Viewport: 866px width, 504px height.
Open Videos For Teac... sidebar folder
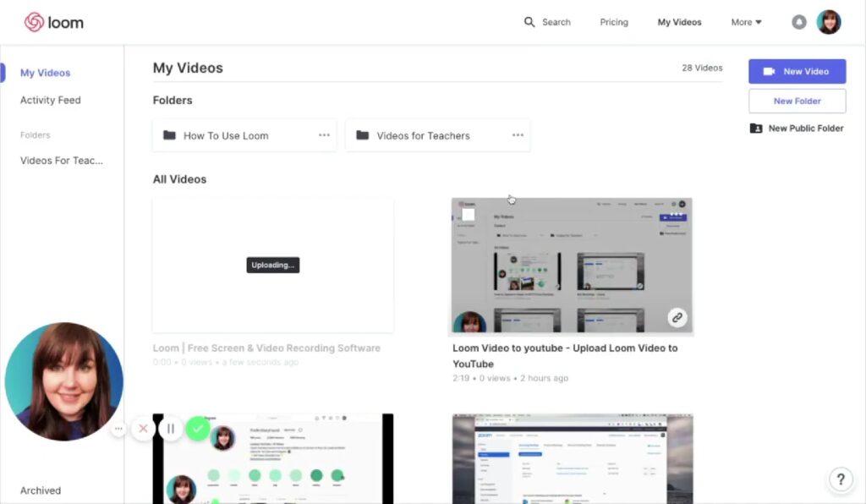pyautogui.click(x=61, y=161)
